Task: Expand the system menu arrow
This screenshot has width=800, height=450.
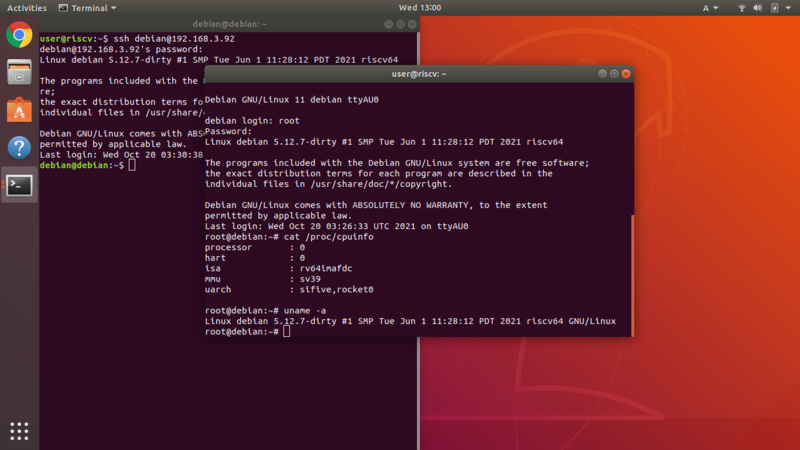Action: [x=788, y=8]
